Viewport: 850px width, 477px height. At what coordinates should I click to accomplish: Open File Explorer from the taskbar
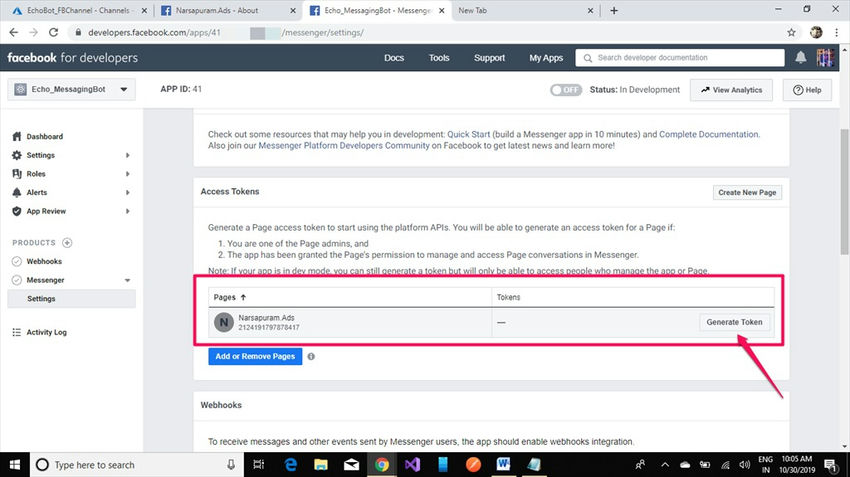coord(321,465)
